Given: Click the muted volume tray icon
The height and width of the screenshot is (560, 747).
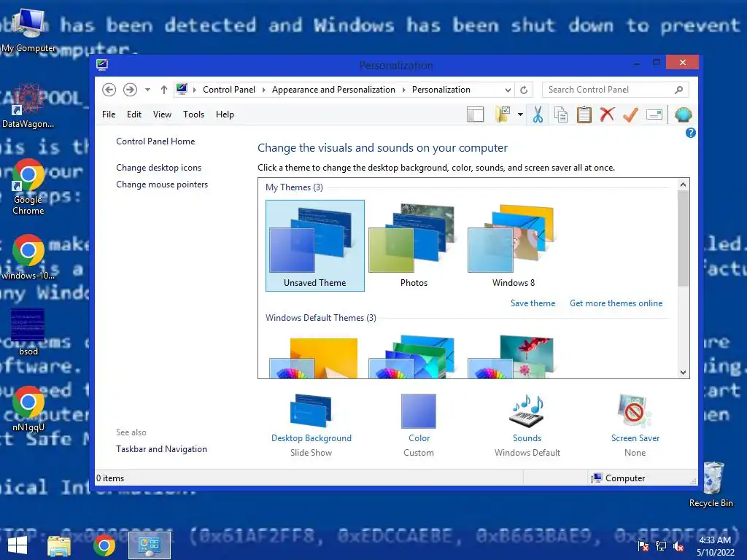Looking at the screenshot, I should click(678, 546).
